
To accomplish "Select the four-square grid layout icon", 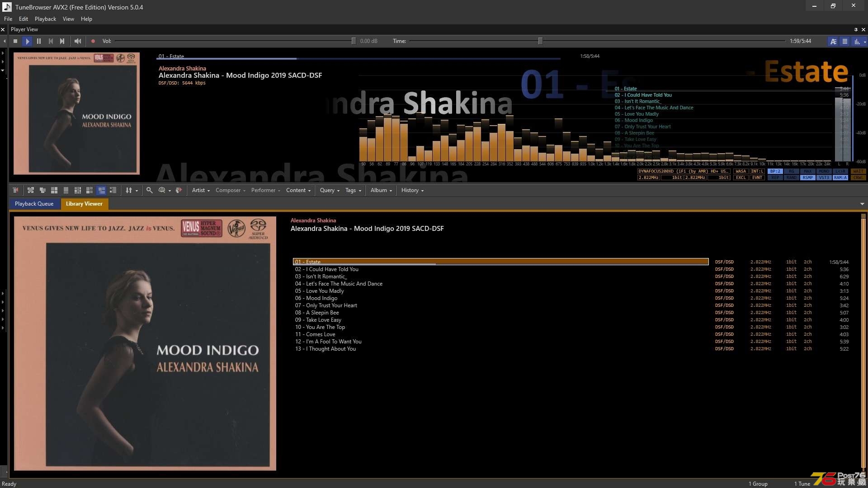I will [54, 190].
